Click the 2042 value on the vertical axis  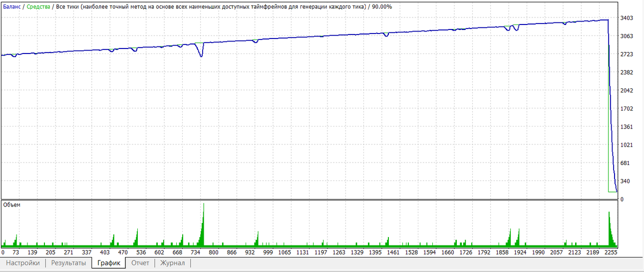coord(628,90)
